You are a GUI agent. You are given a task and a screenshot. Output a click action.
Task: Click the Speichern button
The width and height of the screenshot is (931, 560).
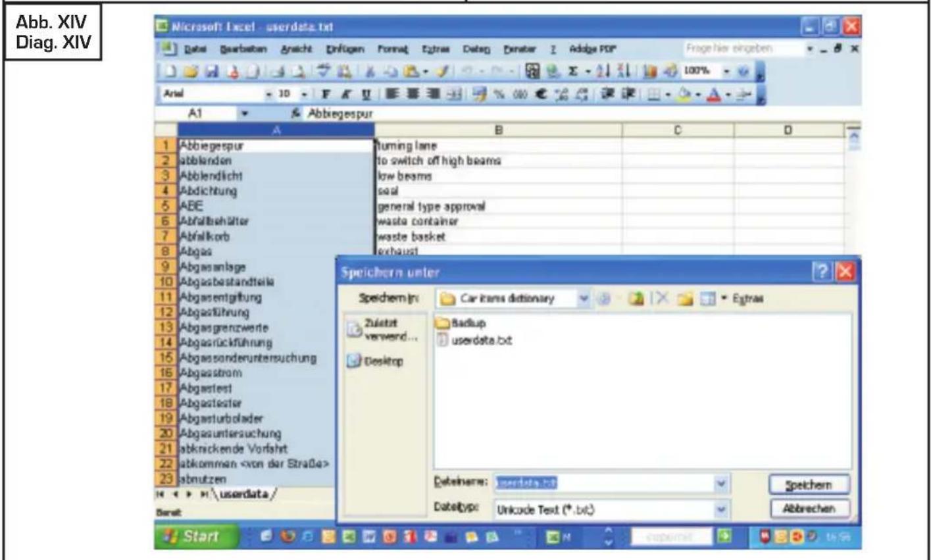tap(809, 484)
